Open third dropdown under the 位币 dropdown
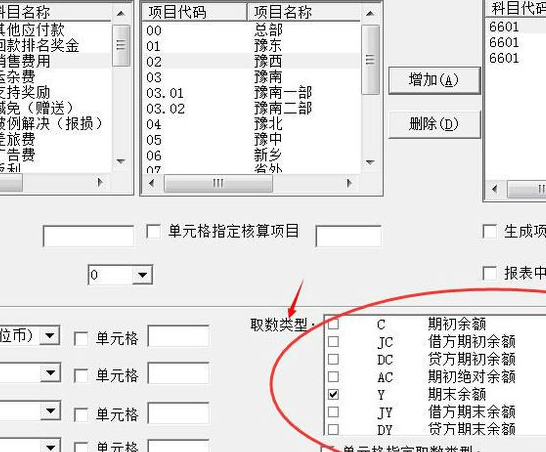This screenshot has width=546, height=452. click(x=50, y=411)
